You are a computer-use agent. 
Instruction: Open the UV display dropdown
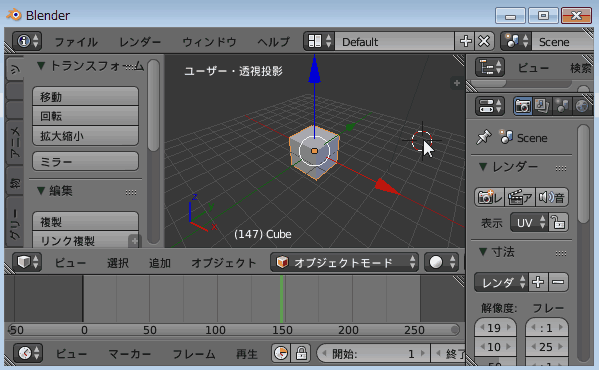click(x=529, y=222)
